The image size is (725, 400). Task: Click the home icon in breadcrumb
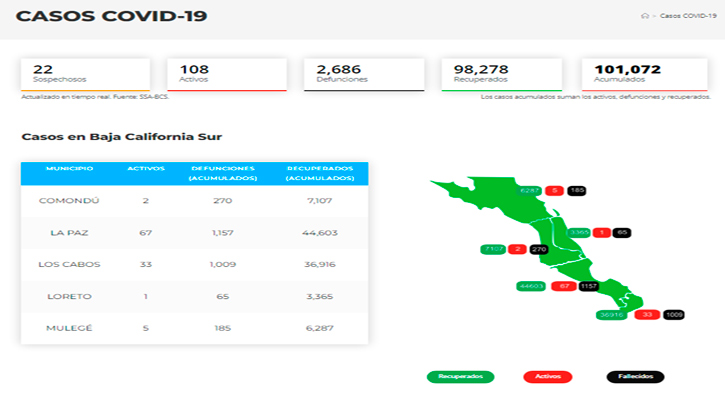[x=645, y=16]
